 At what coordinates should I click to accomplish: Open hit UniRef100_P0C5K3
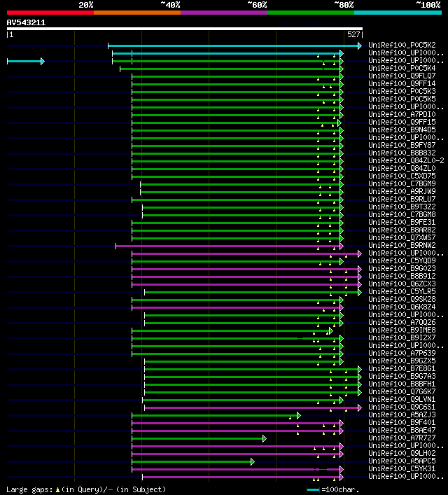coord(402,91)
